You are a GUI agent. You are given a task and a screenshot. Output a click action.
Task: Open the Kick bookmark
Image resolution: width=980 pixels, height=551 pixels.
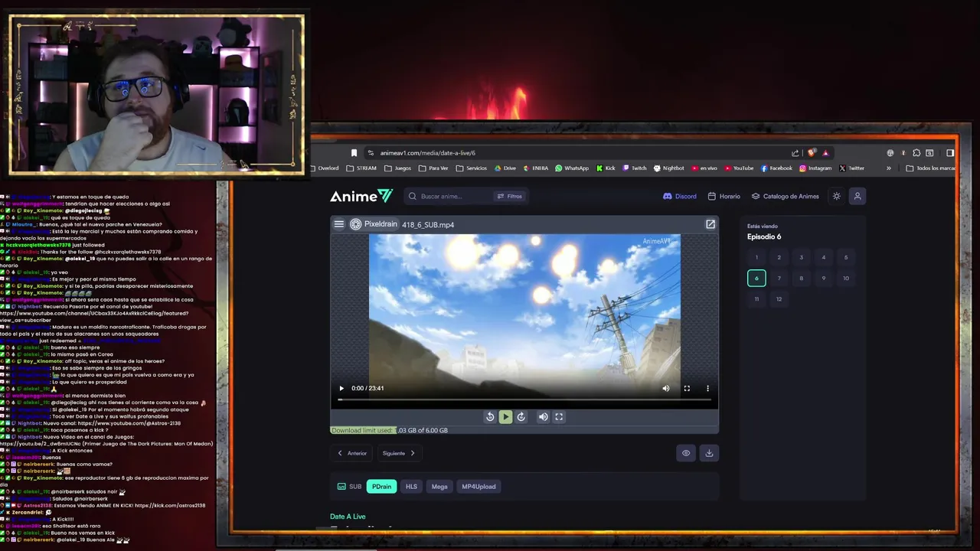pyautogui.click(x=606, y=168)
